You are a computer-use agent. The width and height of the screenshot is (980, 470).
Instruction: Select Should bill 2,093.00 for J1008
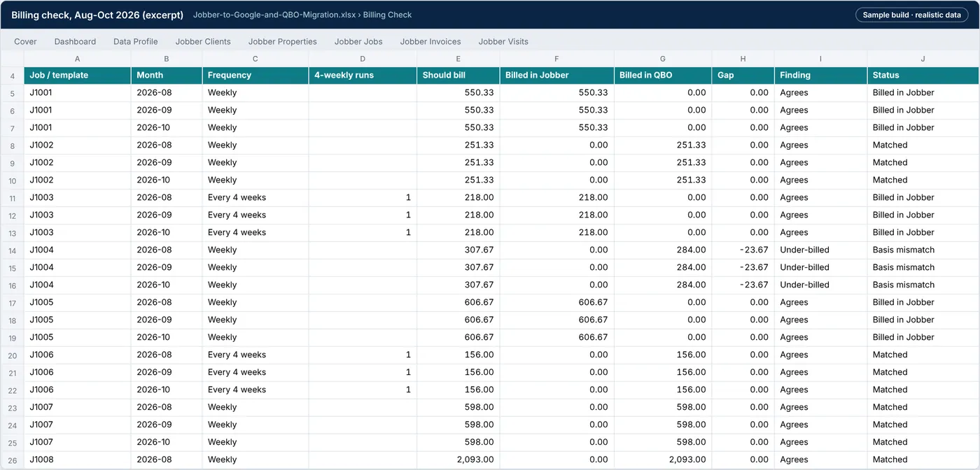pos(458,460)
